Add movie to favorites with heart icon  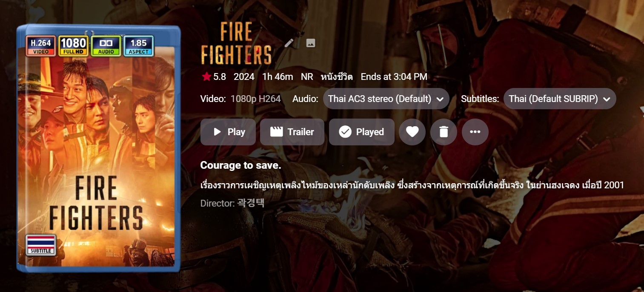(412, 132)
